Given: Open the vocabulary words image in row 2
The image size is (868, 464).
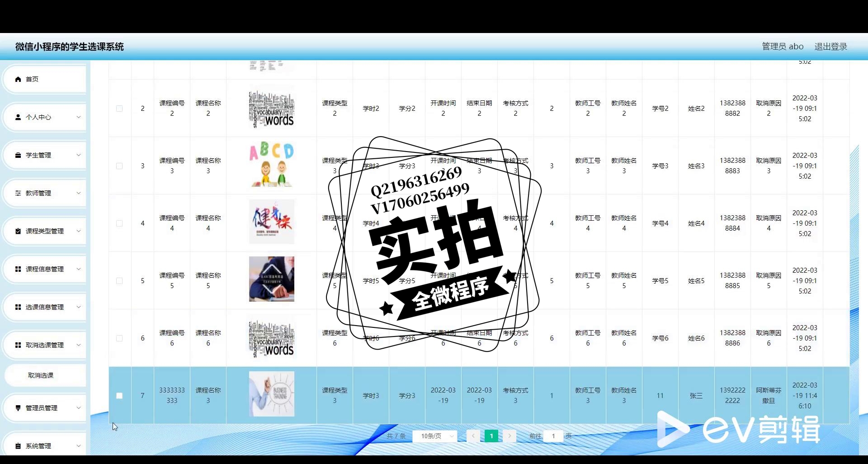Looking at the screenshot, I should 272,109.
